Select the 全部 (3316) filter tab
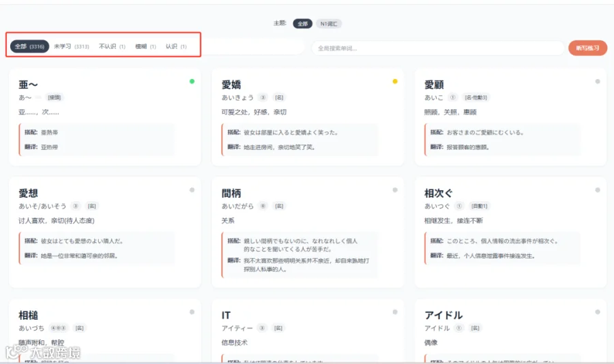 point(29,46)
